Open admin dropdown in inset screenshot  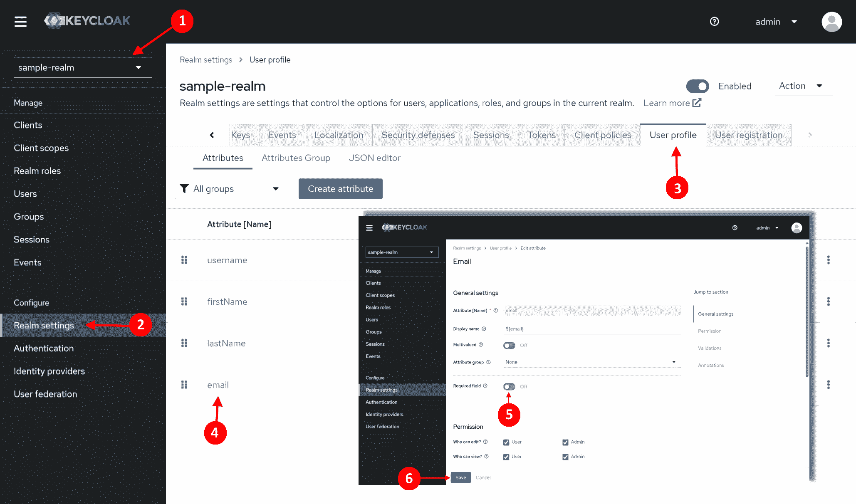pos(767,228)
